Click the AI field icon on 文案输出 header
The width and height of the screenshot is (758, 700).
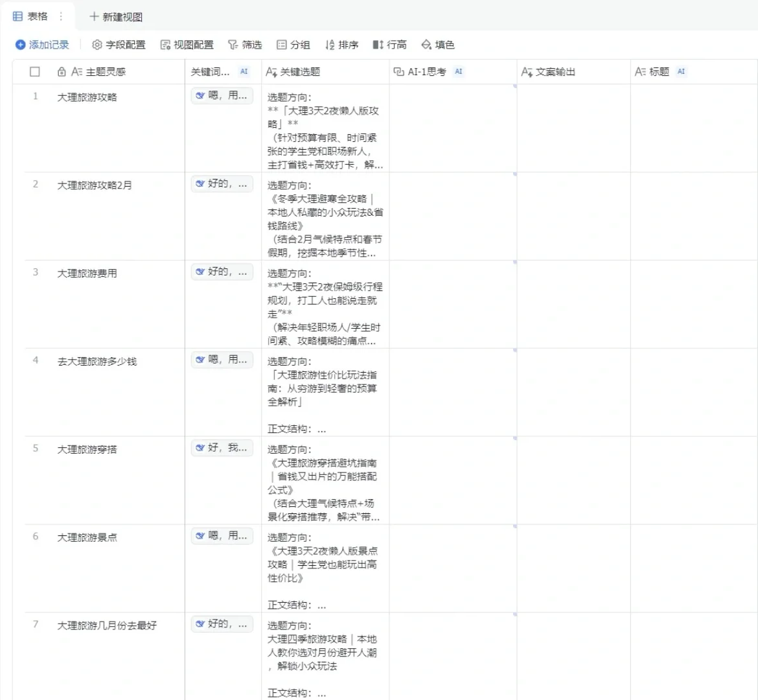pos(525,71)
